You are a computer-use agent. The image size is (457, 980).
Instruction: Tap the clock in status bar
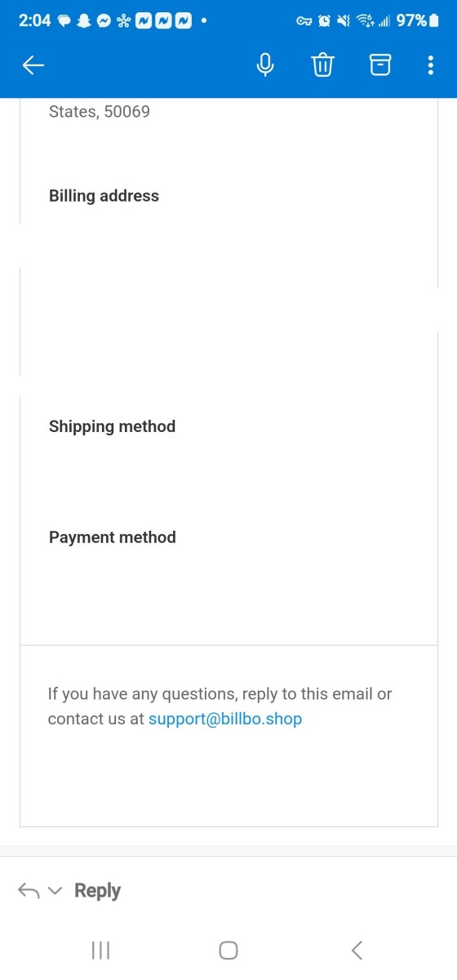(x=33, y=20)
